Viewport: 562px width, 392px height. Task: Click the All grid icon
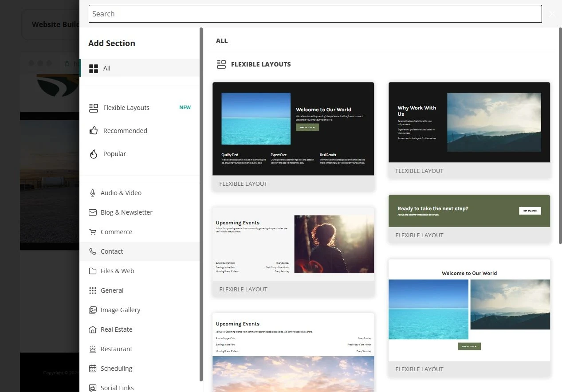[x=94, y=68]
